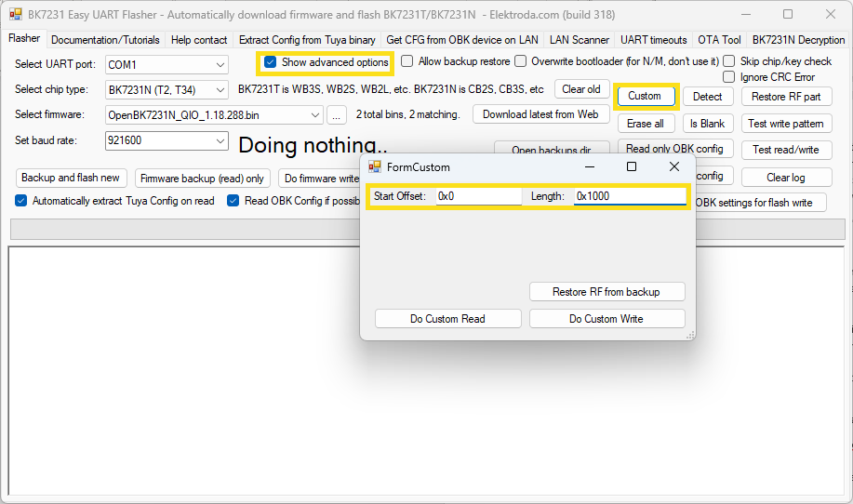The width and height of the screenshot is (853, 504).
Task: Click the Detect button
Action: (708, 97)
